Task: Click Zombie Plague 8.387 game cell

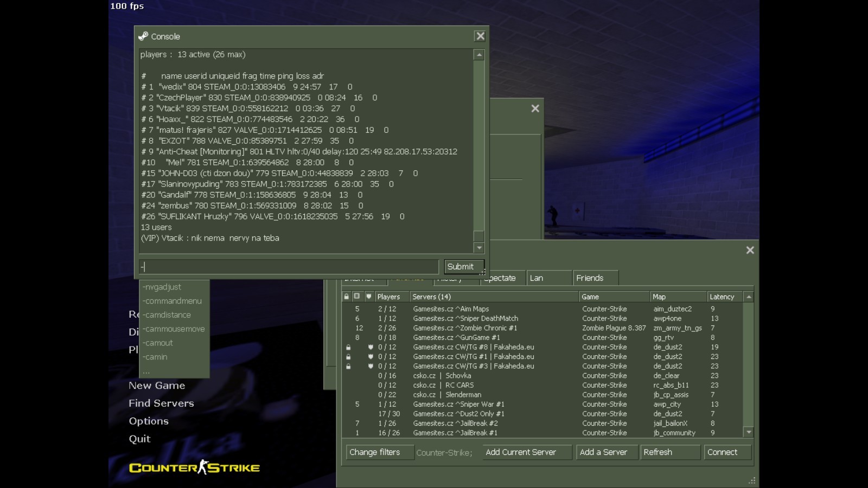Action: click(x=614, y=328)
